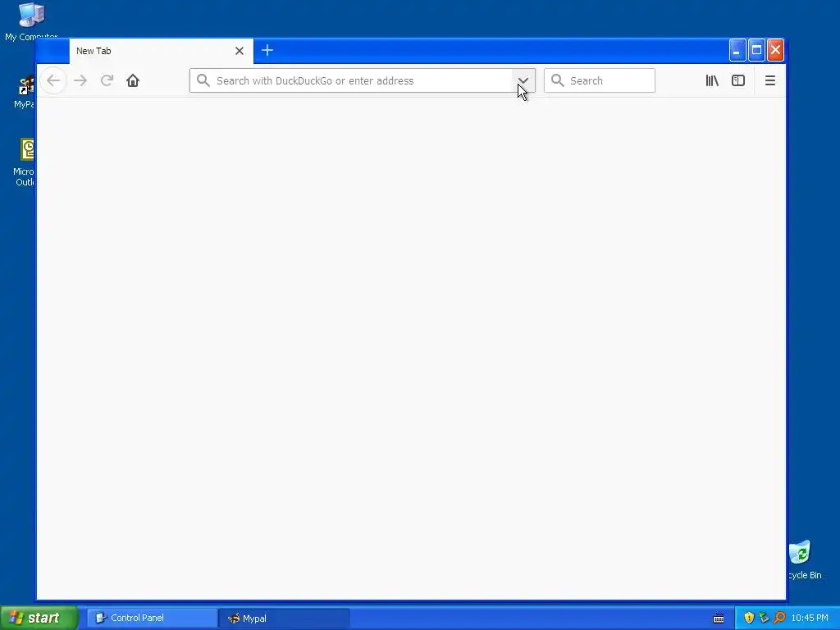Click the Forward arrow button
Screen dimensions: 840x630
pos(80,81)
